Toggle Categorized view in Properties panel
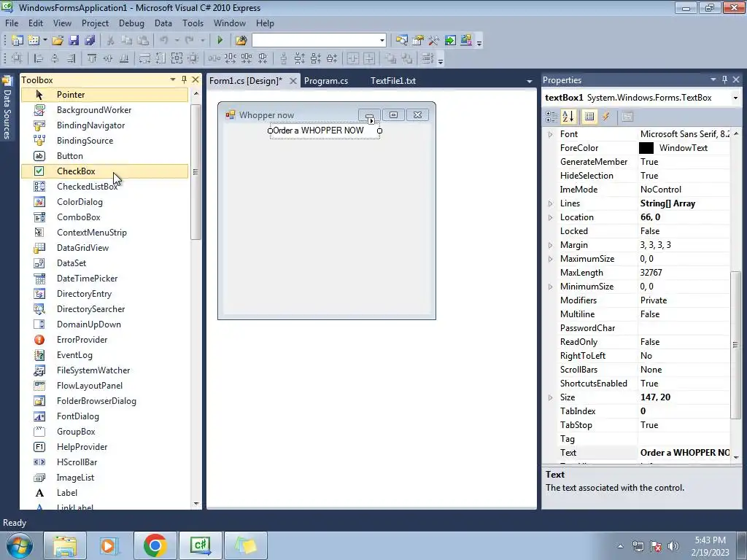 [x=551, y=117]
